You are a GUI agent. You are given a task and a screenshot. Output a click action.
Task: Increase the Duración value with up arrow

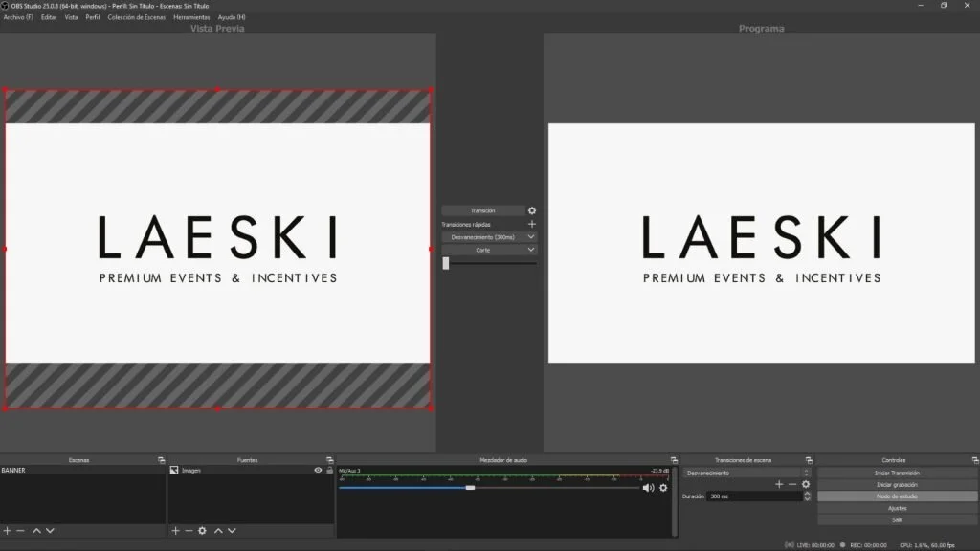tap(807, 493)
